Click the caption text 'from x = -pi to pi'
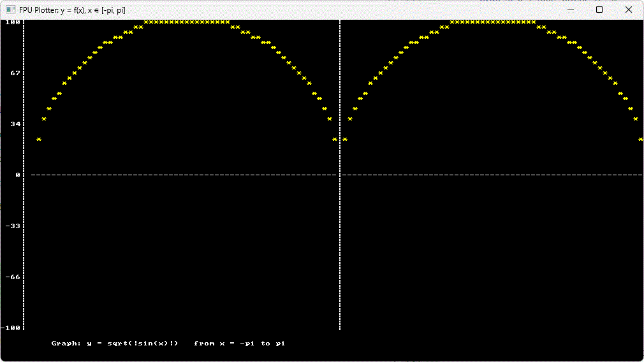 click(240, 343)
